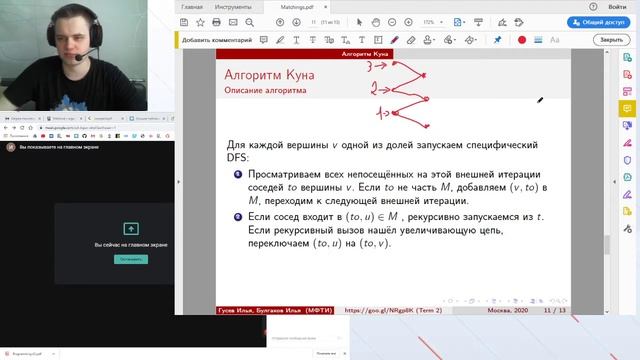
Task: Bookmark the file with the star icon
Action: (x=200, y=22)
